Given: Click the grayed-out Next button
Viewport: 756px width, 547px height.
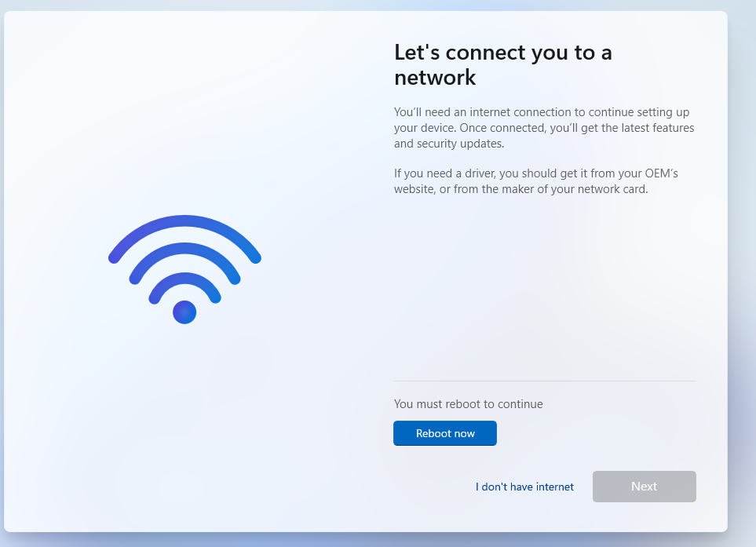Looking at the screenshot, I should click(645, 487).
